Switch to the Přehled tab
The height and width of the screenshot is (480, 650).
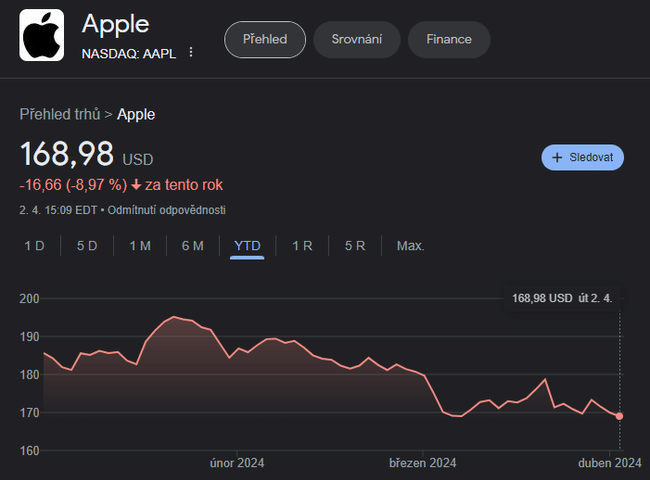264,39
